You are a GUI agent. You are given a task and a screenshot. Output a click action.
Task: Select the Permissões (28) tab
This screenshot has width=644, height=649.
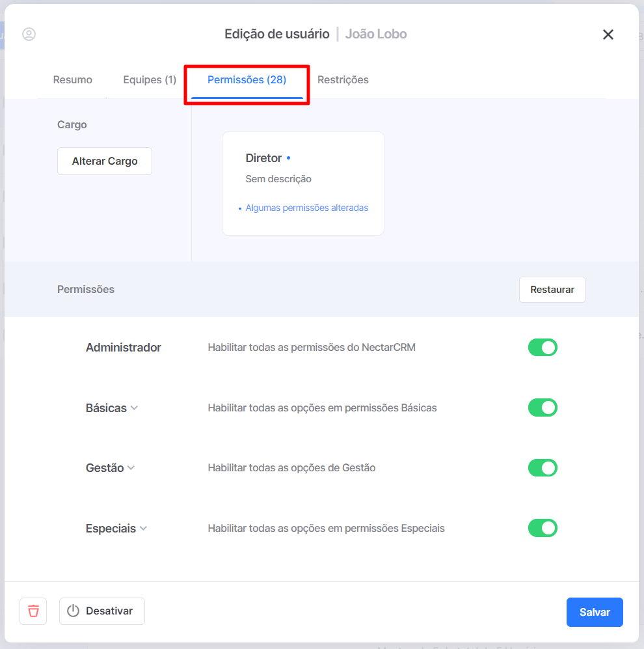click(x=247, y=79)
